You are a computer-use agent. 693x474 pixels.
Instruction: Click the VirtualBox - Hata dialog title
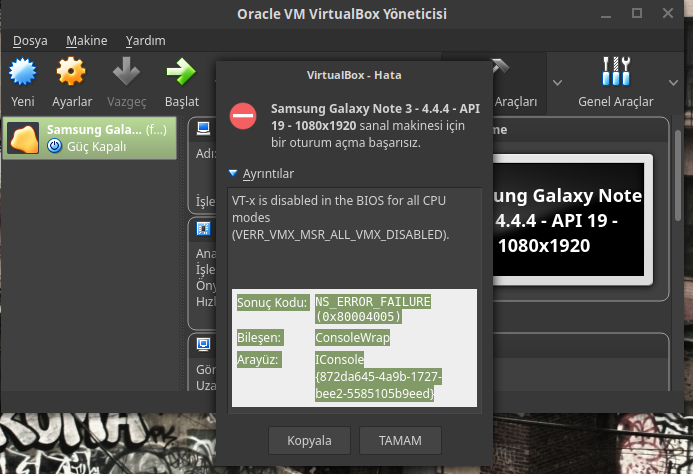[354, 75]
